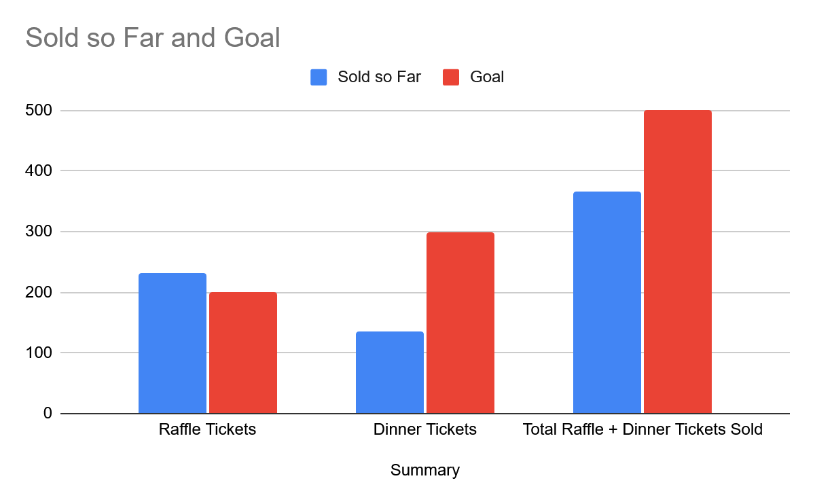Click the red Total tickets goal bar
Screen dimensions: 815x504
[x=678, y=262]
